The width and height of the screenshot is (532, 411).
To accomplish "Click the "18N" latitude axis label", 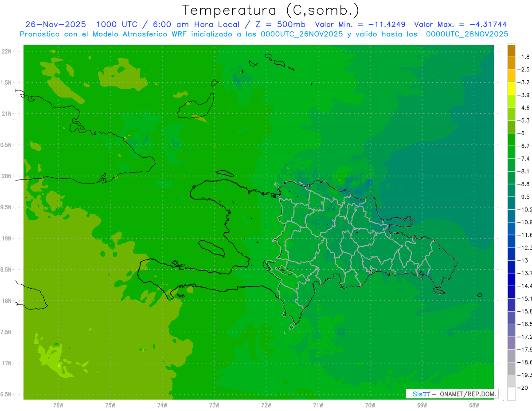I will [7, 301].
